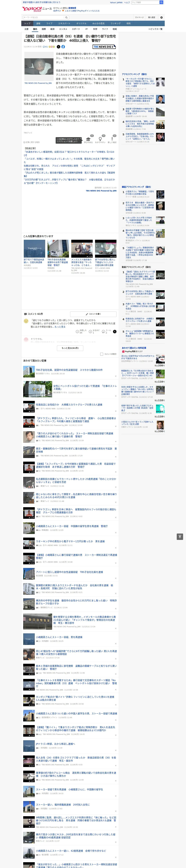The width and height of the screenshot is (186, 868).
Task: Close the reaction tooltip popup
Action: point(81,138)
